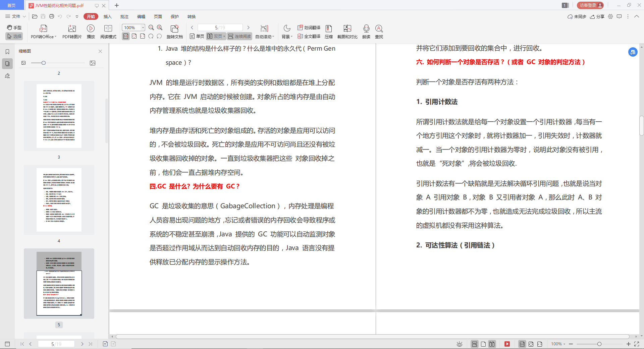The height and width of the screenshot is (349, 644).
Task: Switch to the 插入 ribbon tab
Action: (x=107, y=16)
